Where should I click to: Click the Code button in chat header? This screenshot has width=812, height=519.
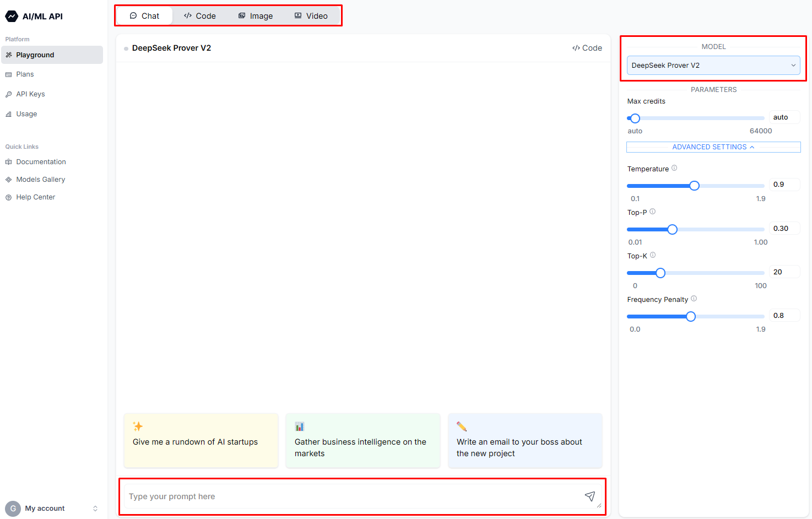coord(587,48)
